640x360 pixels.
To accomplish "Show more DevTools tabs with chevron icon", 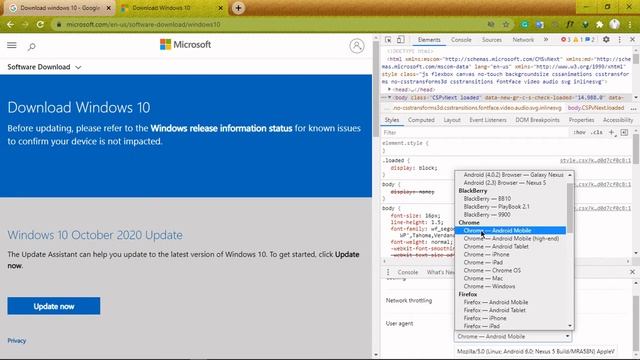I will pyautogui.click(x=546, y=40).
